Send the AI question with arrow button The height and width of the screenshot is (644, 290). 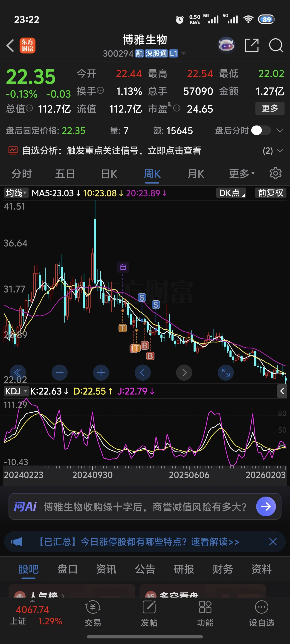tap(266, 506)
